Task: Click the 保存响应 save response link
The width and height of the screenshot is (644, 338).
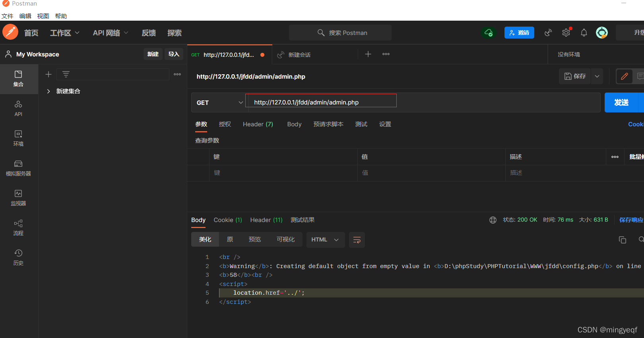Action: coord(631,220)
